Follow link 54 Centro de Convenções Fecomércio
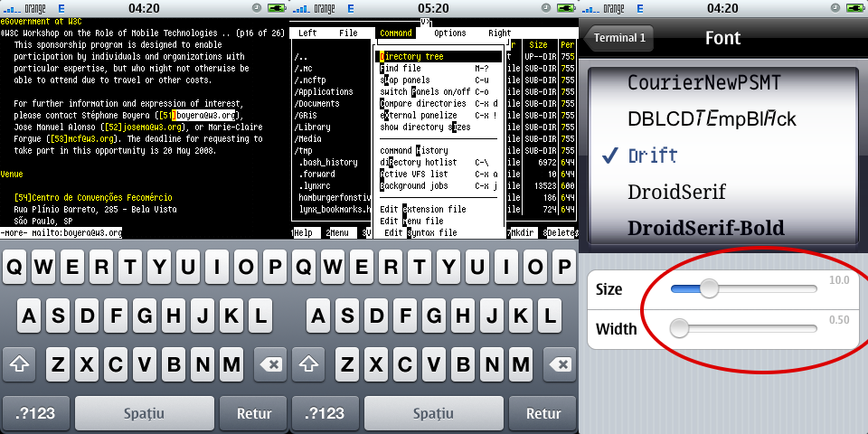868x434 pixels. tap(93, 198)
